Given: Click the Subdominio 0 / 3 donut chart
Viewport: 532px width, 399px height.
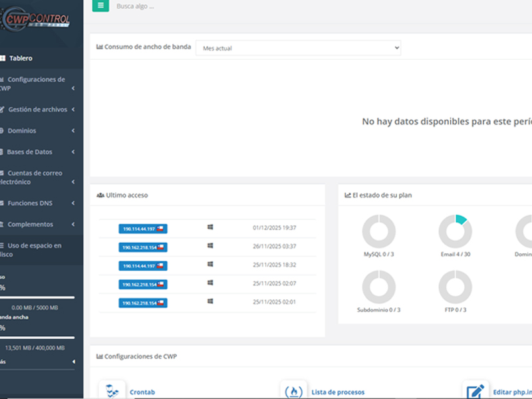Looking at the screenshot, I should pyautogui.click(x=379, y=287).
